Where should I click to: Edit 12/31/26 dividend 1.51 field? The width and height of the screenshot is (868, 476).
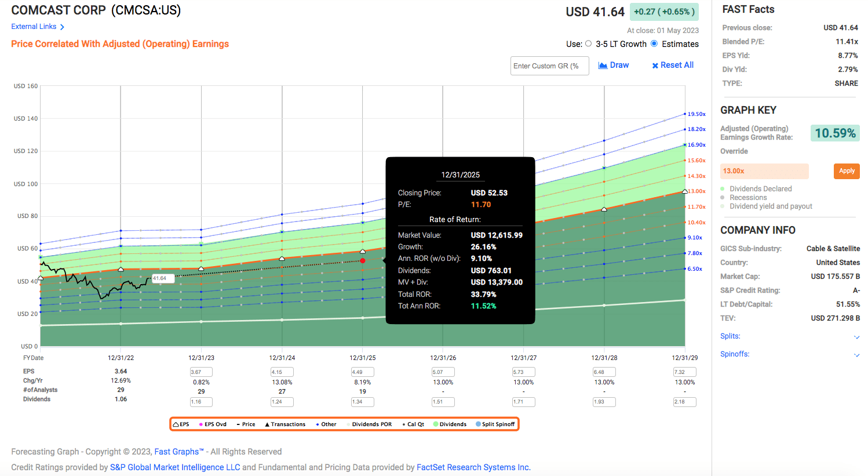443,402
